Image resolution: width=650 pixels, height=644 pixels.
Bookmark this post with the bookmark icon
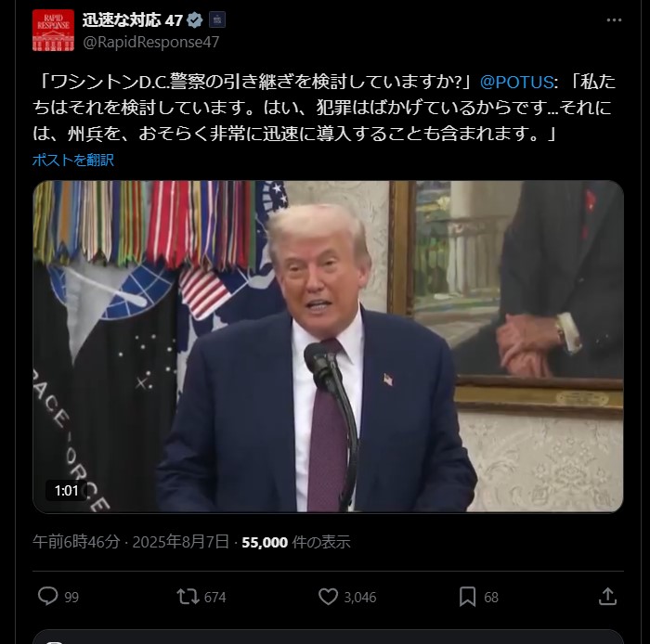coord(468,597)
